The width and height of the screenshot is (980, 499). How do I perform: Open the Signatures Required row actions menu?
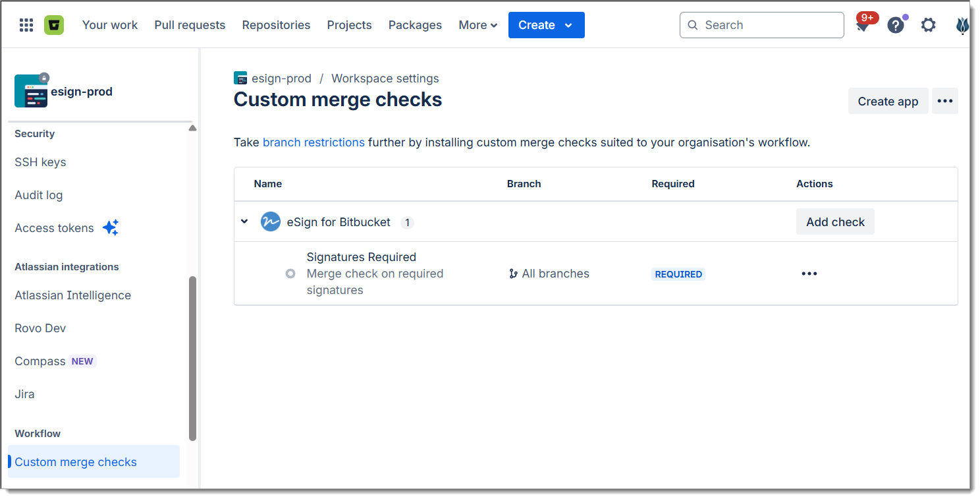[809, 274]
